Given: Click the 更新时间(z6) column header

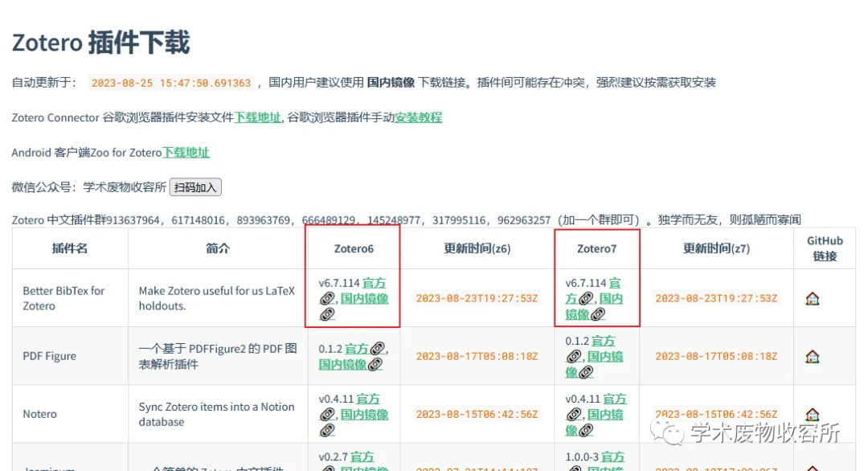Looking at the screenshot, I should tap(477, 248).
